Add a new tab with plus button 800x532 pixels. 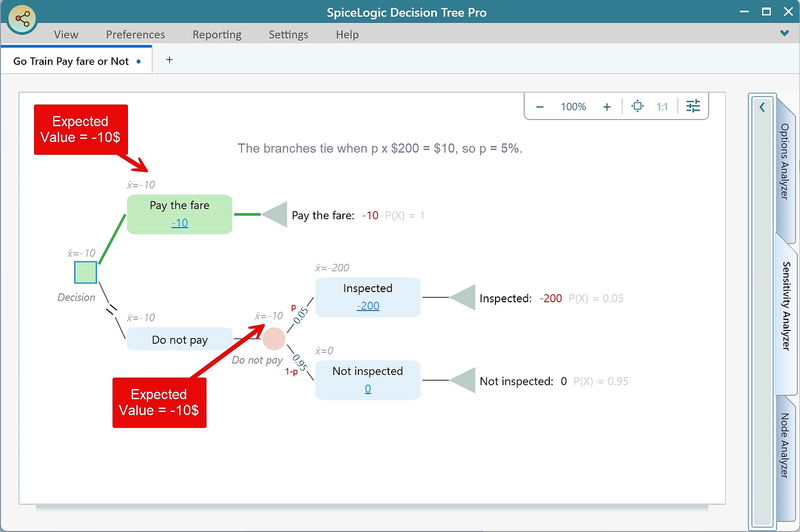pyautogui.click(x=170, y=60)
